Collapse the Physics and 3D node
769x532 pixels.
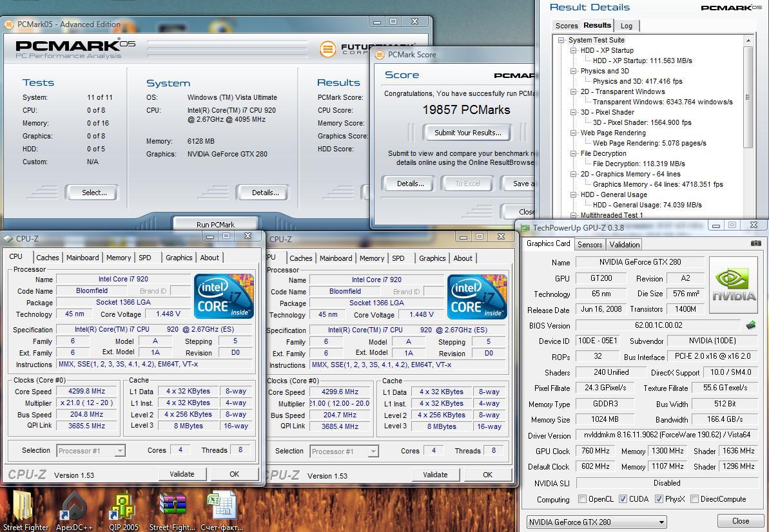click(573, 71)
